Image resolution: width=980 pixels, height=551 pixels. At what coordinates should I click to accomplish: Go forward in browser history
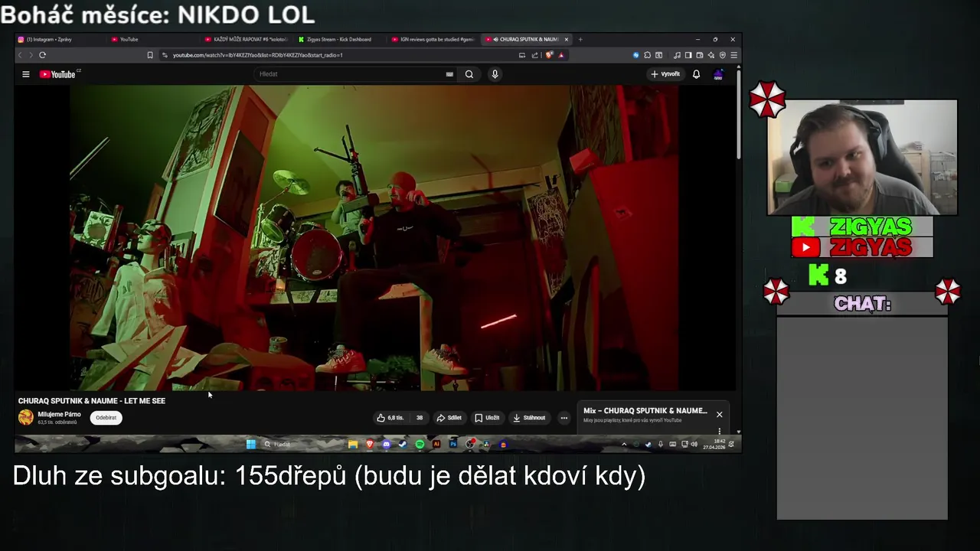coord(31,55)
